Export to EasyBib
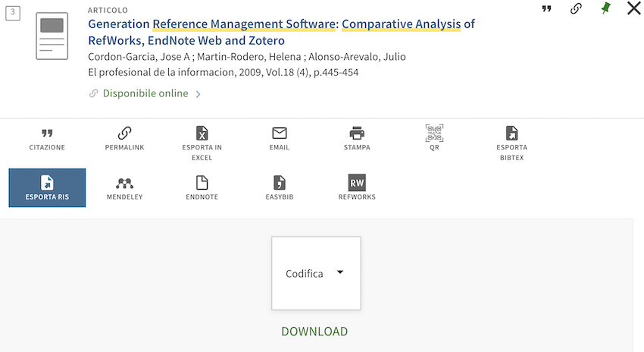 (x=280, y=187)
